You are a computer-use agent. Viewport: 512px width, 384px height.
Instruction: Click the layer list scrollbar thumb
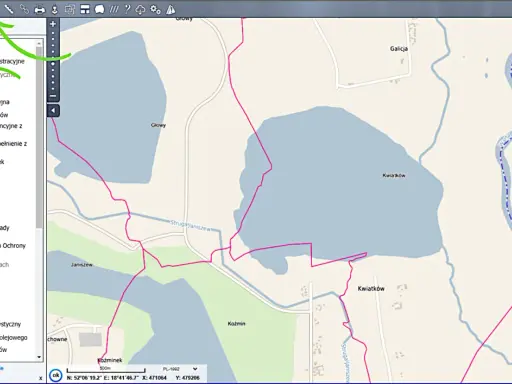tap(39, 137)
